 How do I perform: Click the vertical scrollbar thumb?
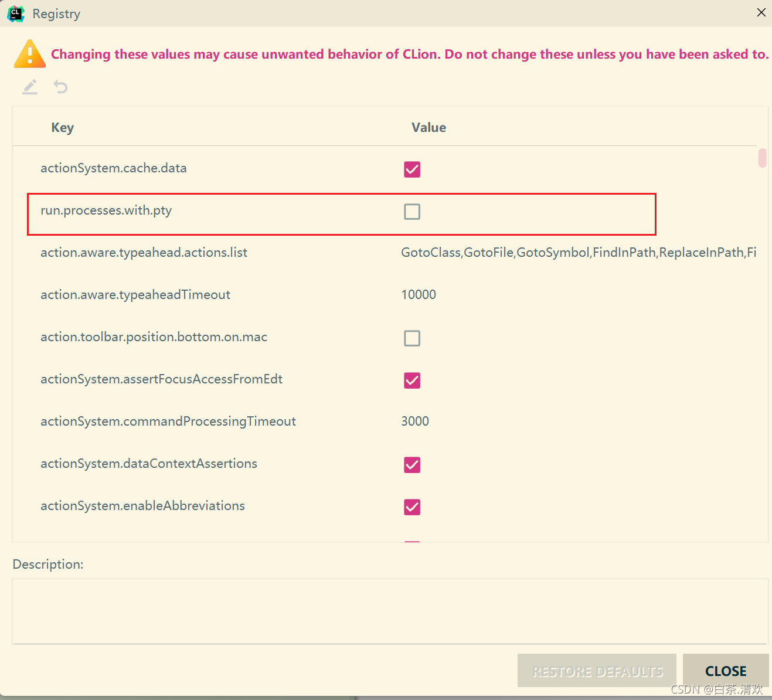762,158
